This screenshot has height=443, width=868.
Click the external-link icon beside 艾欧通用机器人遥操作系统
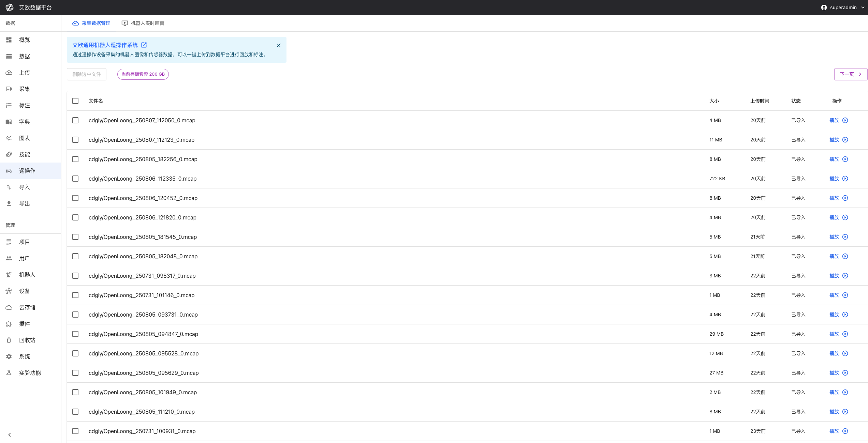144,45
